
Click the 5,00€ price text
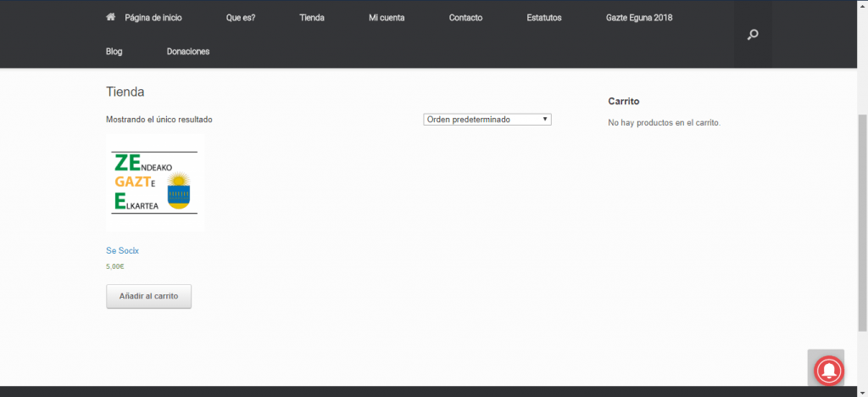[114, 266]
